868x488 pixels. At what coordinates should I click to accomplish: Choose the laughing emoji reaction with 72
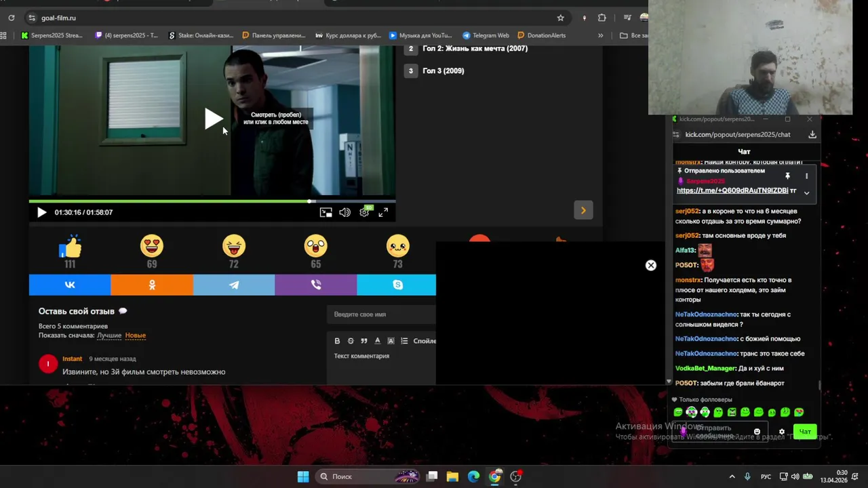[234, 245]
